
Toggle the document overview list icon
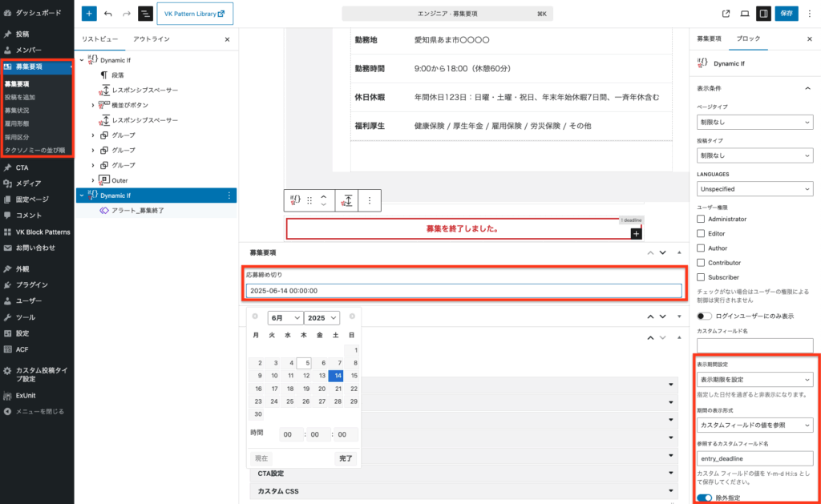(x=145, y=14)
